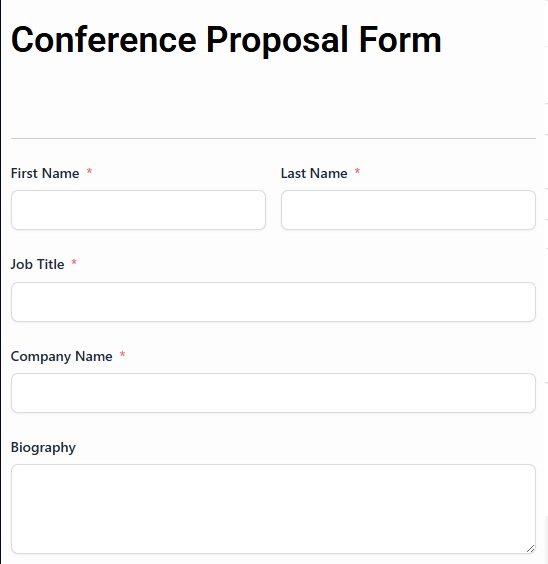
Task: Click the Job Title label text
Action: pyautogui.click(x=37, y=264)
